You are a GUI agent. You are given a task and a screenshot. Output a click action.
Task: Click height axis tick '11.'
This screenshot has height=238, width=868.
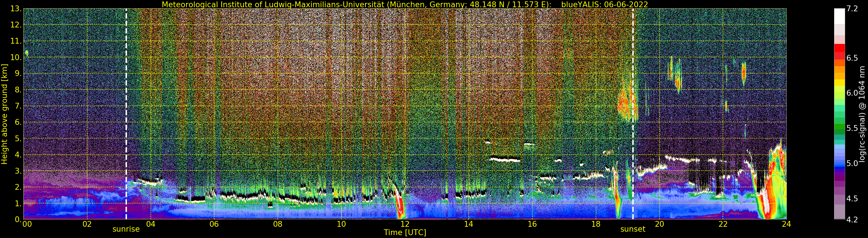(x=16, y=41)
